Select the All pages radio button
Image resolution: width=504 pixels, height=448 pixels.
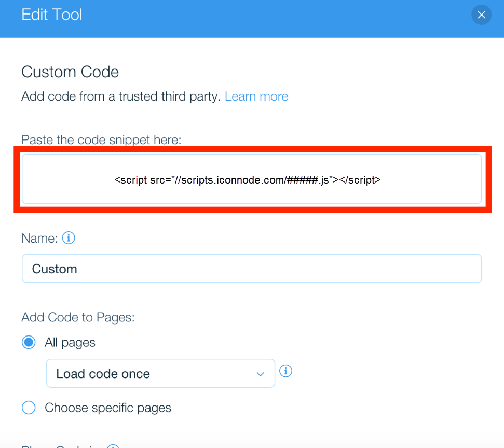coord(29,342)
